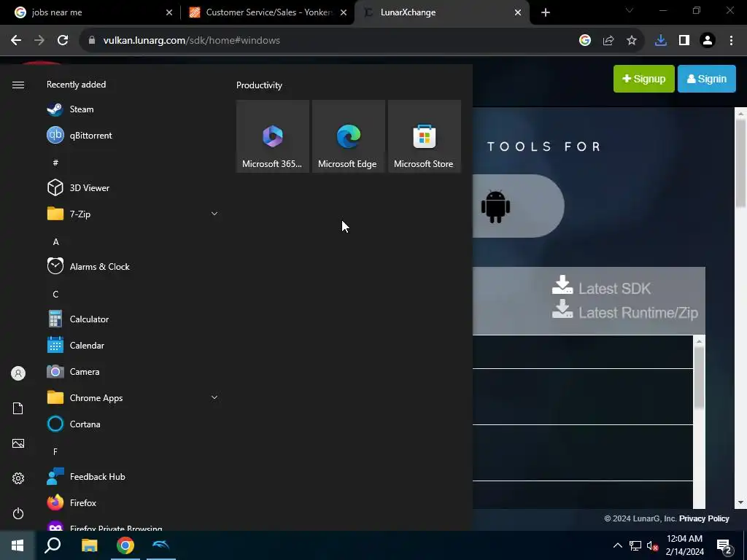Viewport: 747px width, 560px height.
Task: Jump to letter group 'C' header
Action: coord(55,294)
